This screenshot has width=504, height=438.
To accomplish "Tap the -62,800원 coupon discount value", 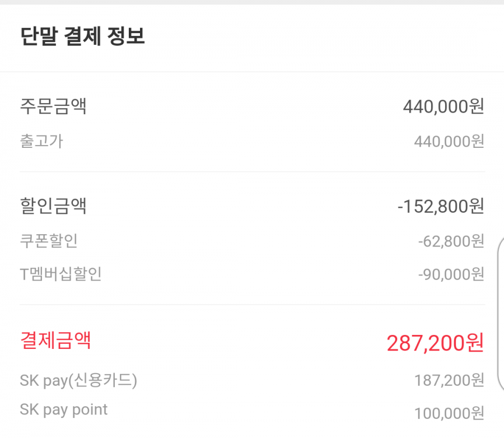I will tap(451, 241).
